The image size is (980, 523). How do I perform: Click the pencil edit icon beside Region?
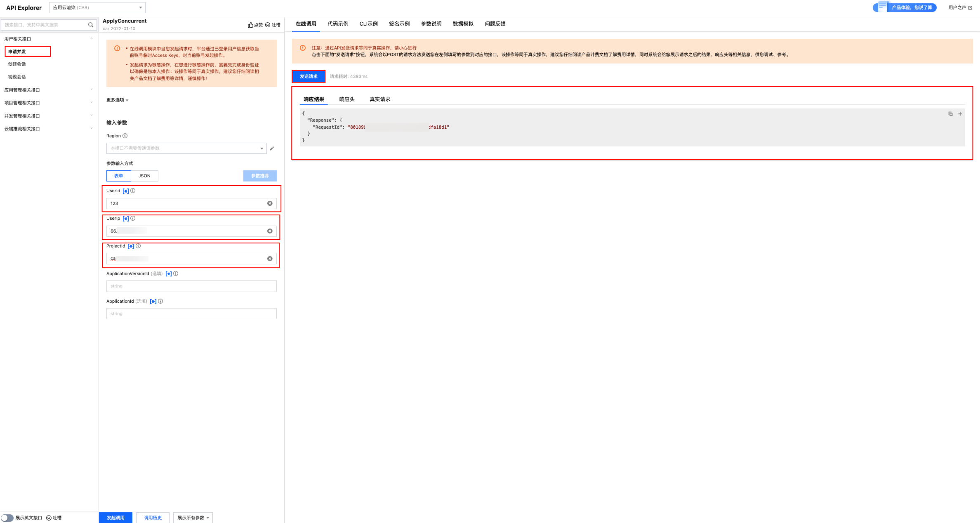272,148
